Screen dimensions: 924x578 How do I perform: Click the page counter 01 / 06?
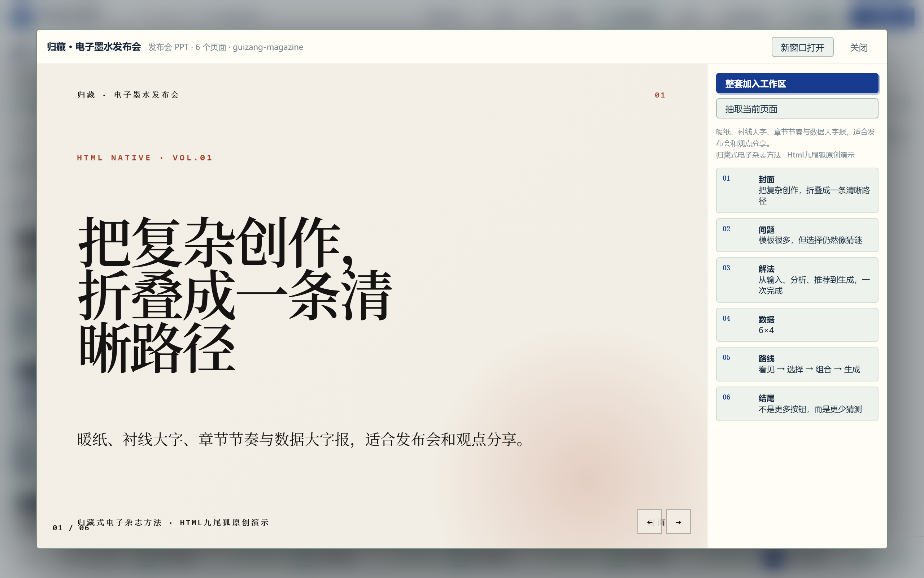click(x=71, y=528)
